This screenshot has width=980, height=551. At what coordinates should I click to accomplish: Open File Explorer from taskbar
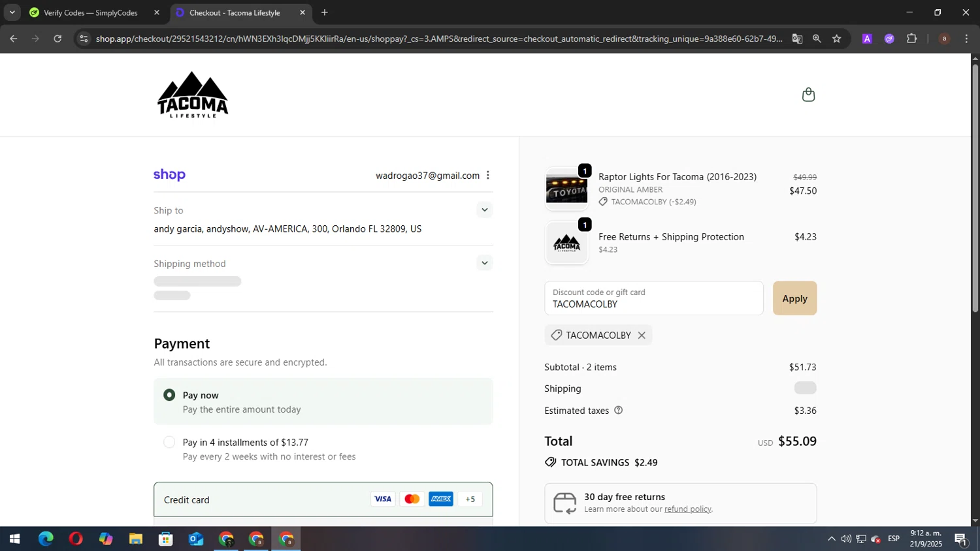click(x=136, y=539)
